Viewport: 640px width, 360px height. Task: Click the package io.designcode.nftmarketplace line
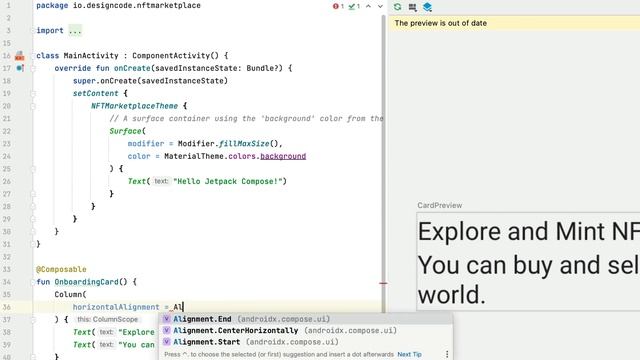pyautogui.click(x=118, y=6)
